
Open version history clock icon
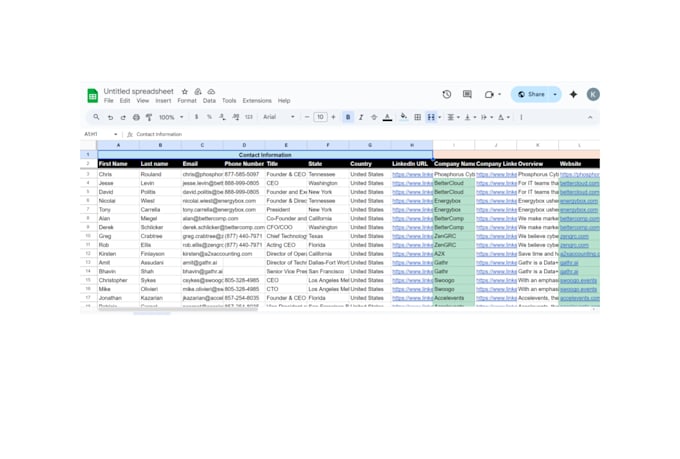(447, 94)
